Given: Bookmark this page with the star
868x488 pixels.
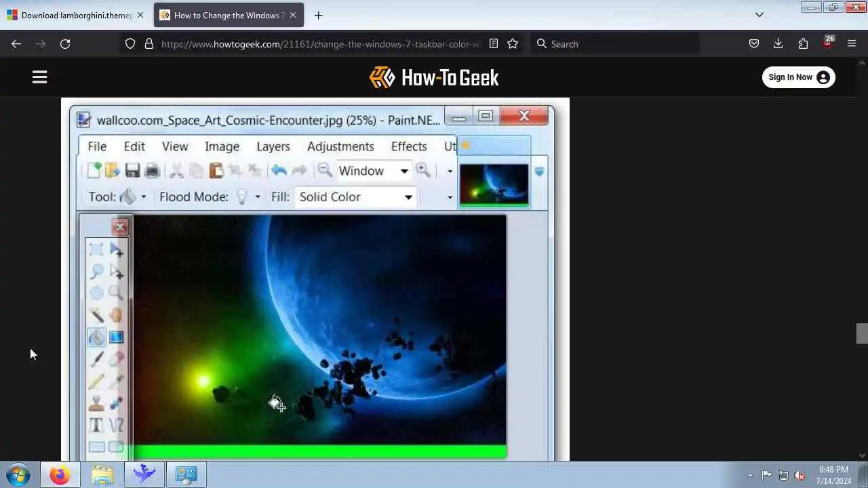Looking at the screenshot, I should [x=513, y=43].
